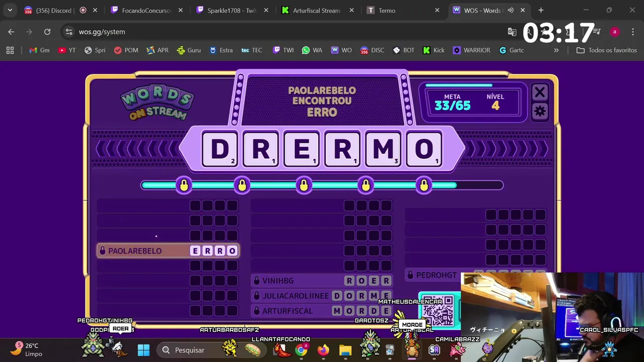Go back in browser history

coord(11,32)
